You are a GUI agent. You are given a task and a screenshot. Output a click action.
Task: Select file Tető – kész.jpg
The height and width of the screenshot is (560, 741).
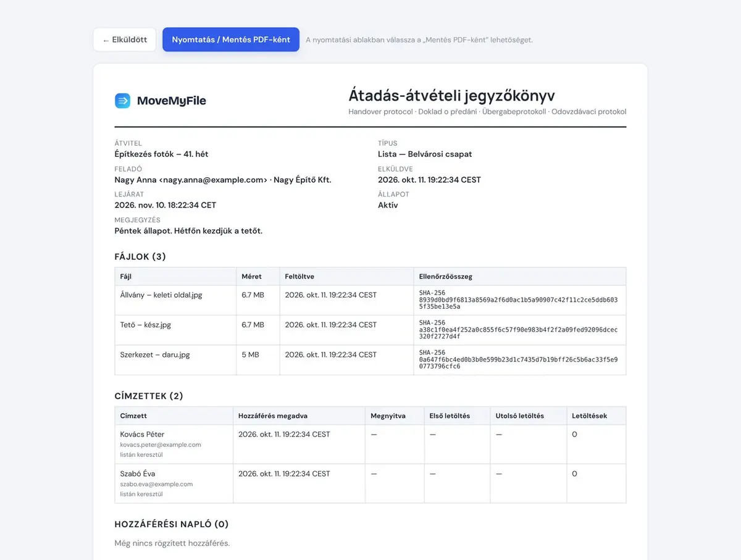click(x=146, y=325)
